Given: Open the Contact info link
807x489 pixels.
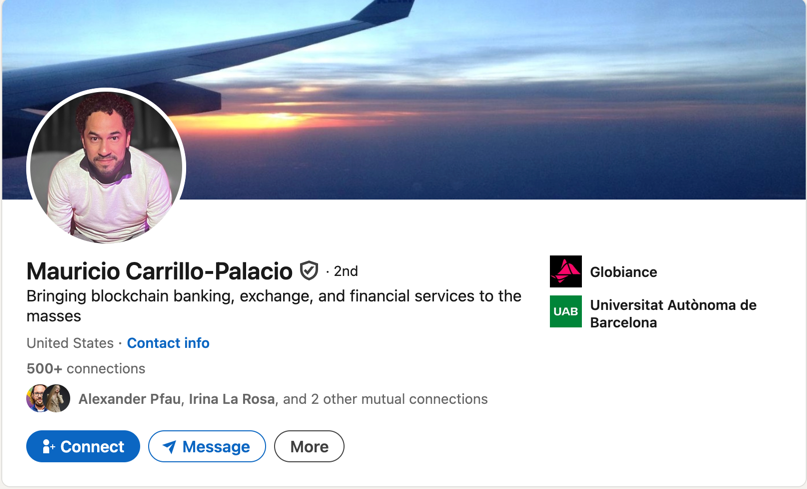Looking at the screenshot, I should [x=168, y=343].
